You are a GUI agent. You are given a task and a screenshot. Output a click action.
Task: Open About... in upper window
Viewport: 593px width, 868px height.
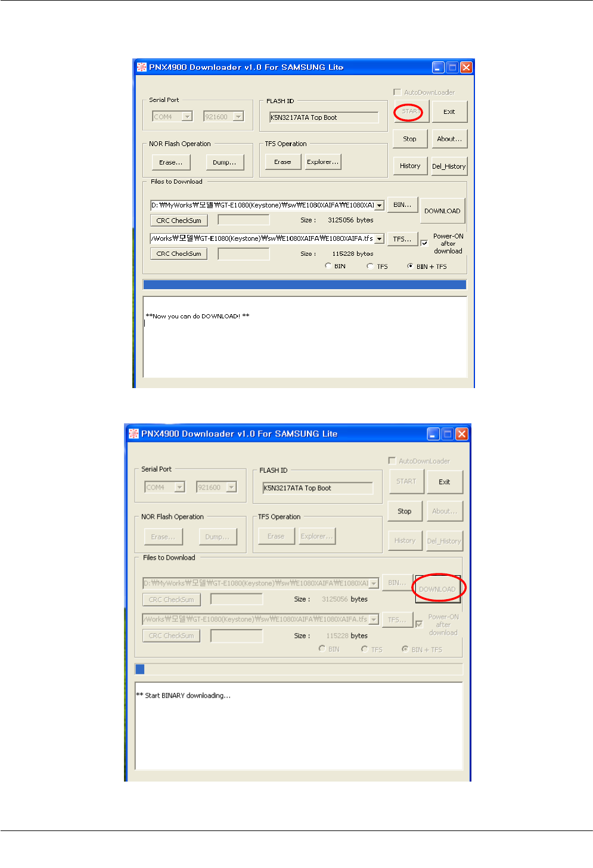(449, 139)
